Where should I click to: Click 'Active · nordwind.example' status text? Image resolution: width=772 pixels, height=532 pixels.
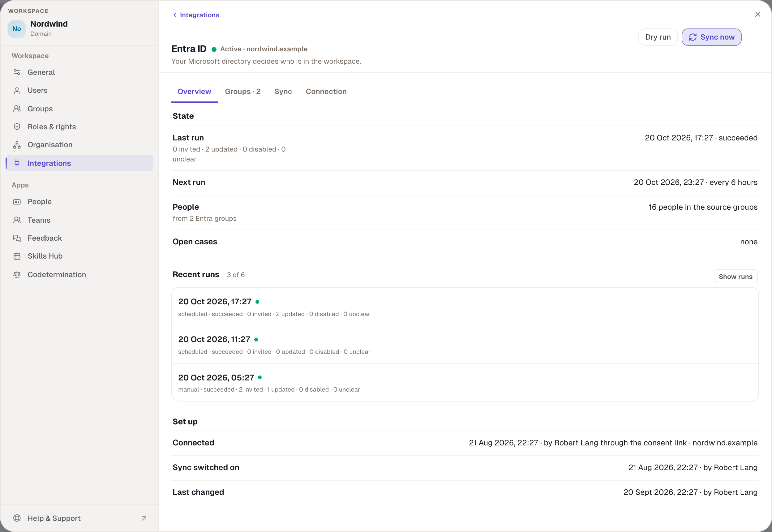264,49
